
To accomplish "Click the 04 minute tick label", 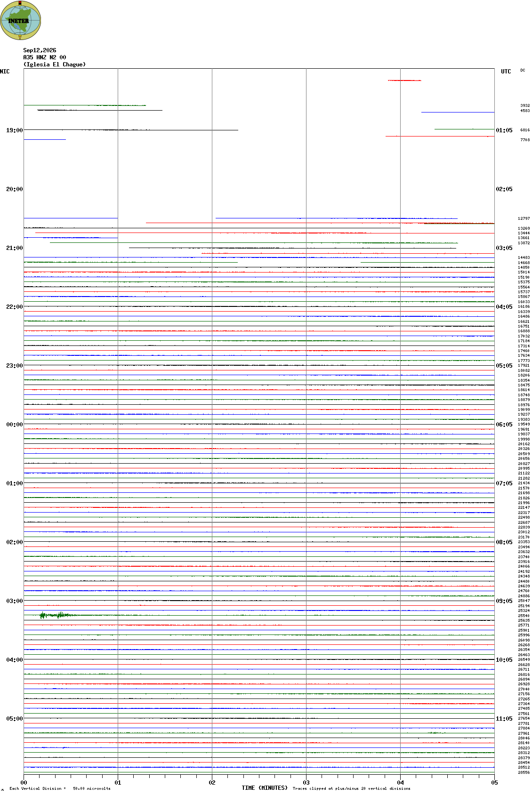I will tap(400, 783).
